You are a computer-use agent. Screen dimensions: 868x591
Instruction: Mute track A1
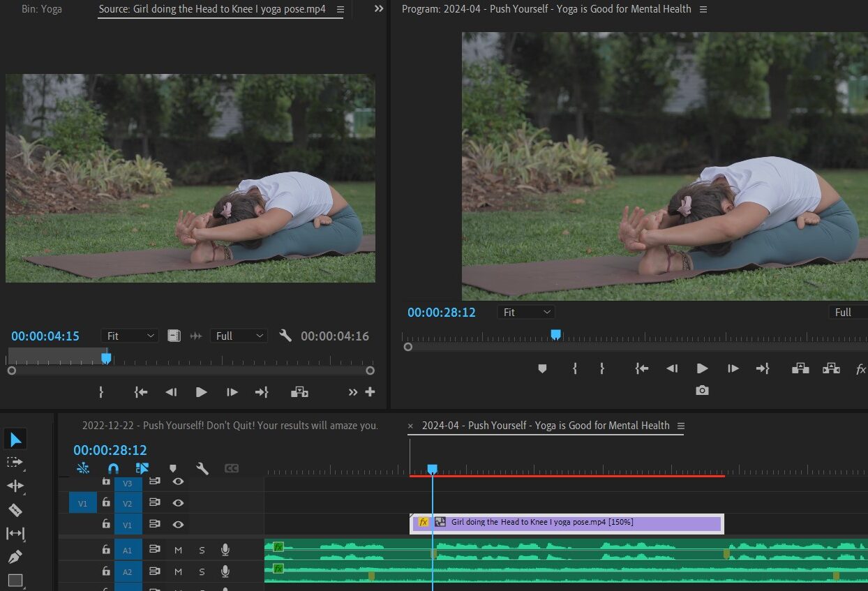178,551
